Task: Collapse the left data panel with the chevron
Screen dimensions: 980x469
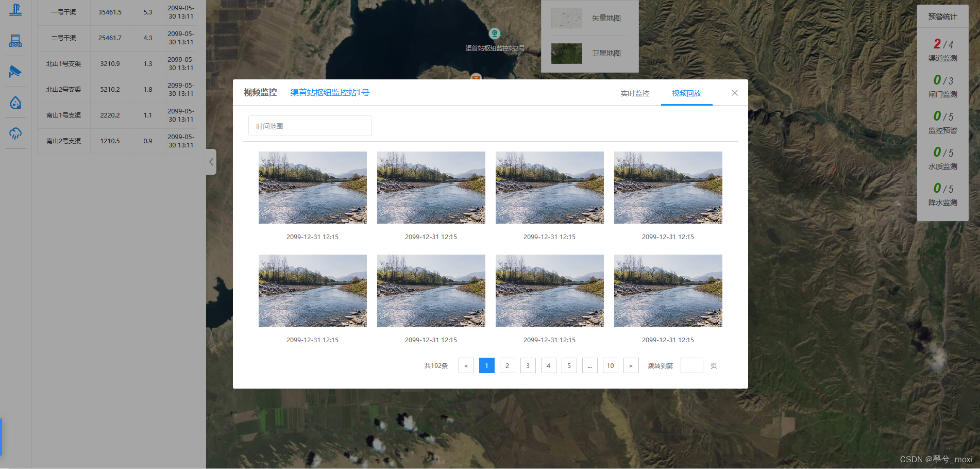Action: click(x=211, y=162)
